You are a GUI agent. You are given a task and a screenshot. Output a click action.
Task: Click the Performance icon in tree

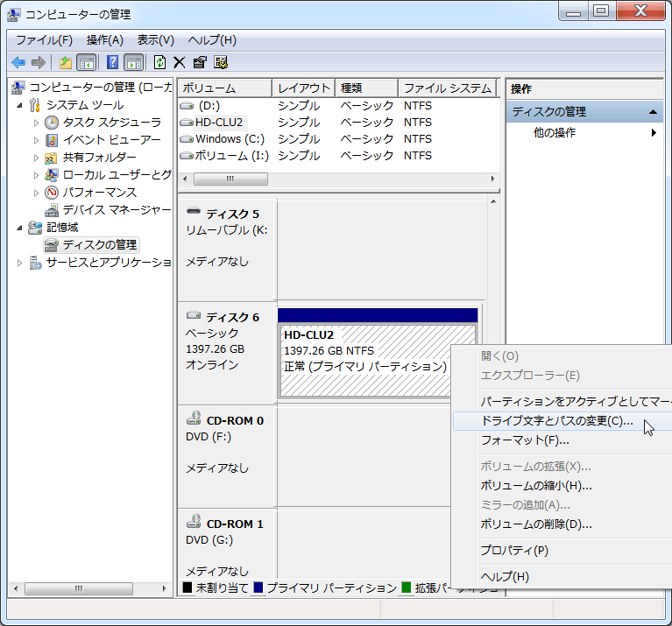52,193
